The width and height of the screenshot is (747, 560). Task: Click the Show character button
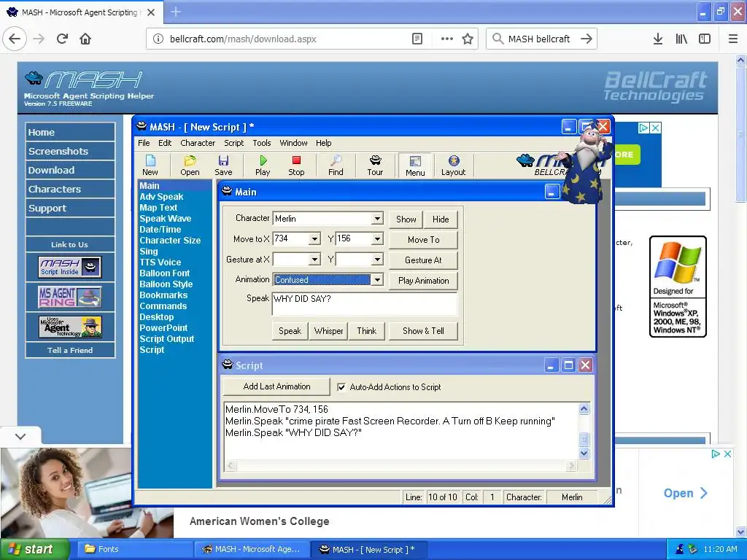click(x=406, y=219)
